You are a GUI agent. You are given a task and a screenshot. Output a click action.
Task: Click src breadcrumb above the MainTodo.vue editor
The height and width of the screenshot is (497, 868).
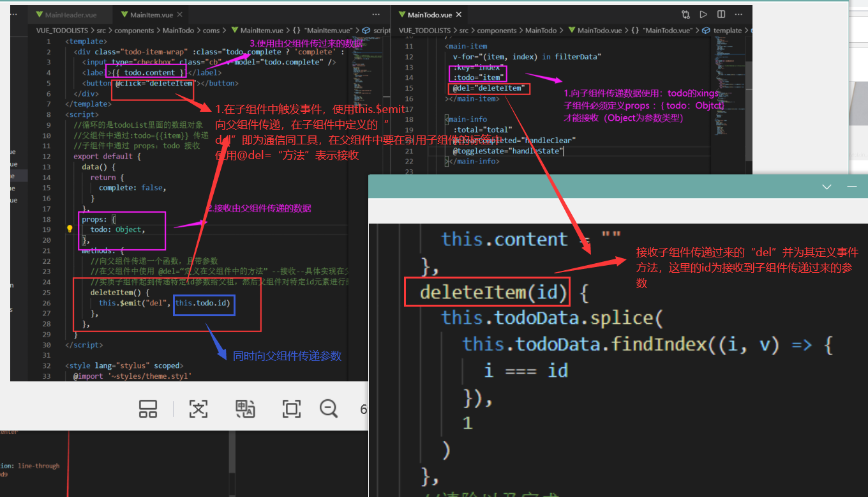coord(464,30)
